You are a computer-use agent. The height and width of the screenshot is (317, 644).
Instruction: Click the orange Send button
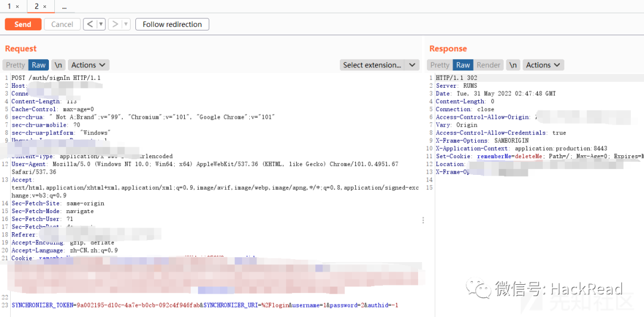tap(23, 24)
